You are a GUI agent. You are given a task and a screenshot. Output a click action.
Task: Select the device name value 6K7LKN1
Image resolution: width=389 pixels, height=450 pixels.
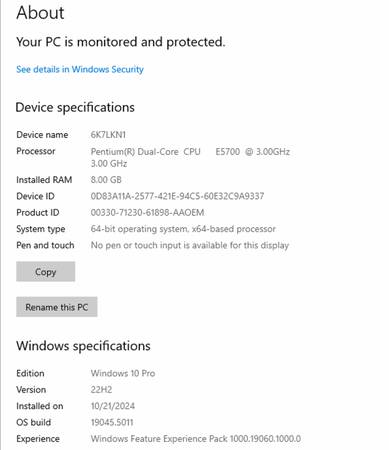(108, 135)
